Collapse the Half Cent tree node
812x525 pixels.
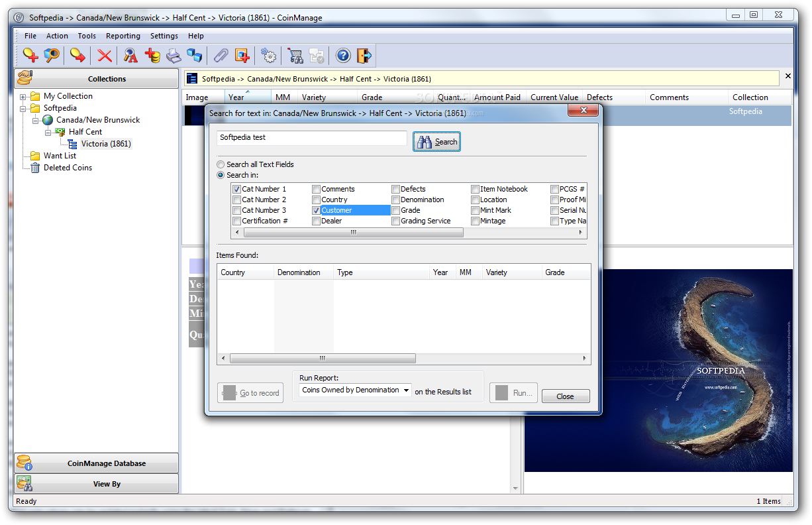pos(48,133)
